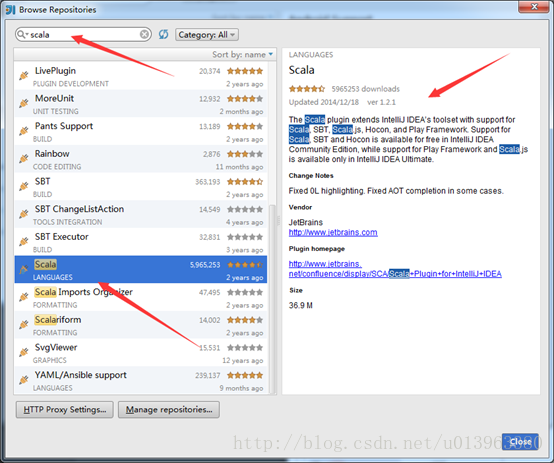Select the Scala Imports Organizer plugin icon

click(24, 297)
